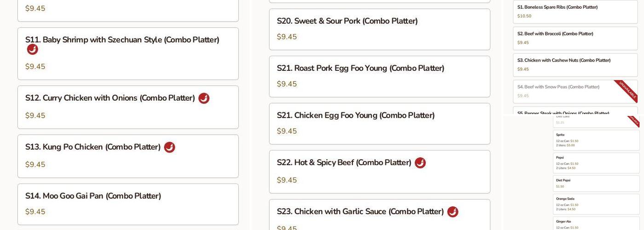Select the Pepsi drink card

pyautogui.click(x=596, y=163)
